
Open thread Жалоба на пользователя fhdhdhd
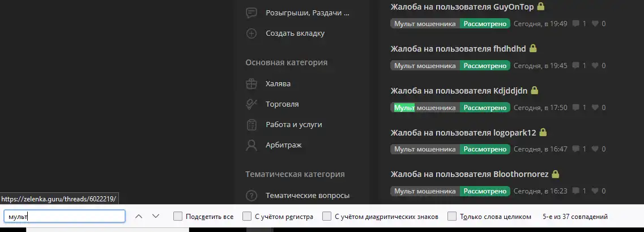click(458, 49)
